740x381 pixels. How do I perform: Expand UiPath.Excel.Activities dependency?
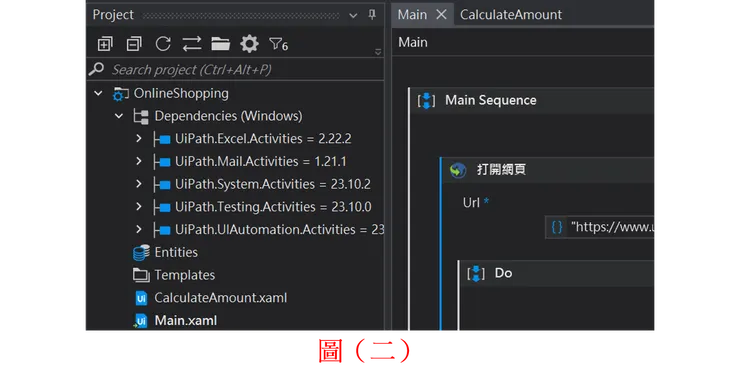coord(139,138)
